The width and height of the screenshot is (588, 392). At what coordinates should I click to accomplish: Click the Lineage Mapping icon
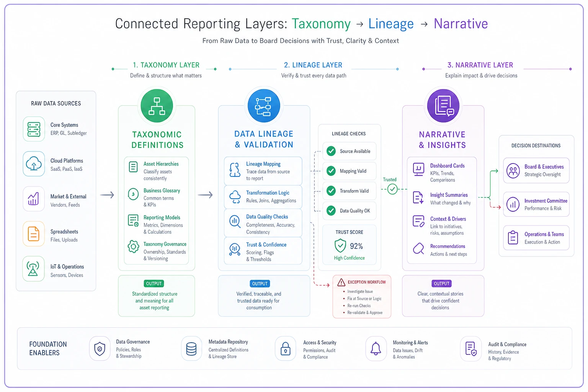click(235, 170)
